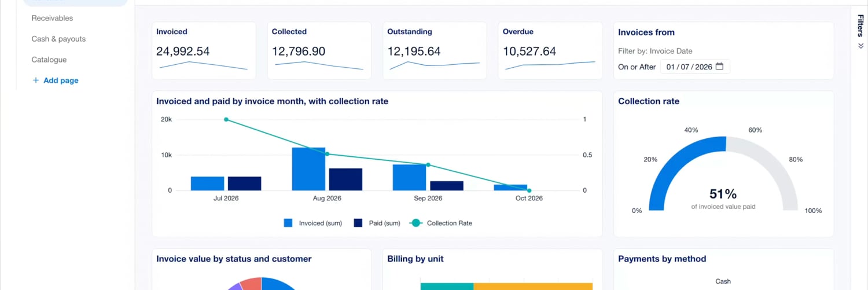The height and width of the screenshot is (290, 868).
Task: Click the Payments by method title
Action: pos(662,259)
